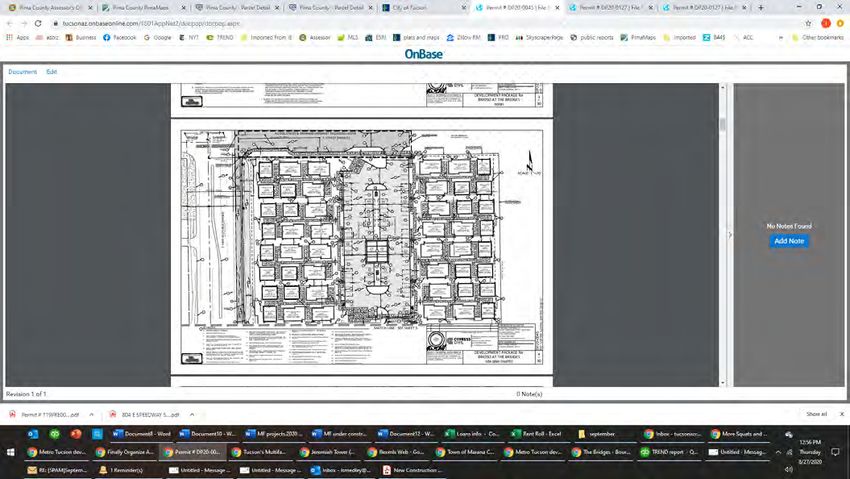The image size is (850, 479).
Task: Open the notification center icon
Action: [x=835, y=452]
